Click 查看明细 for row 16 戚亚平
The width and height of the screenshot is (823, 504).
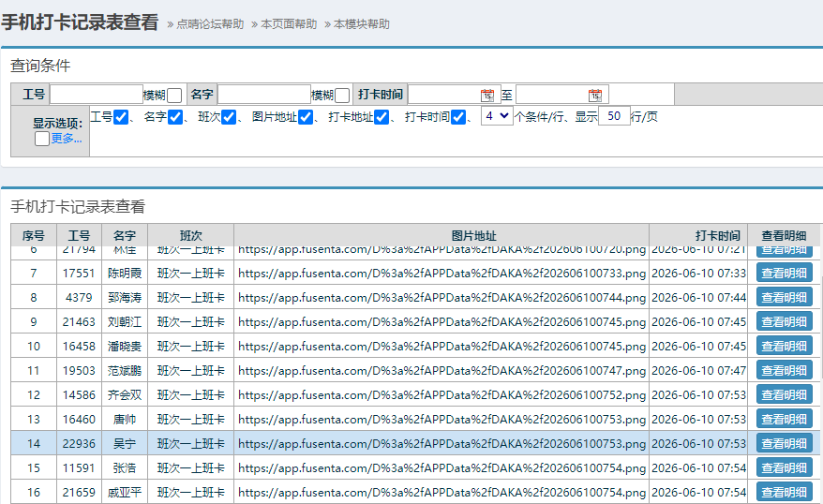tap(785, 493)
